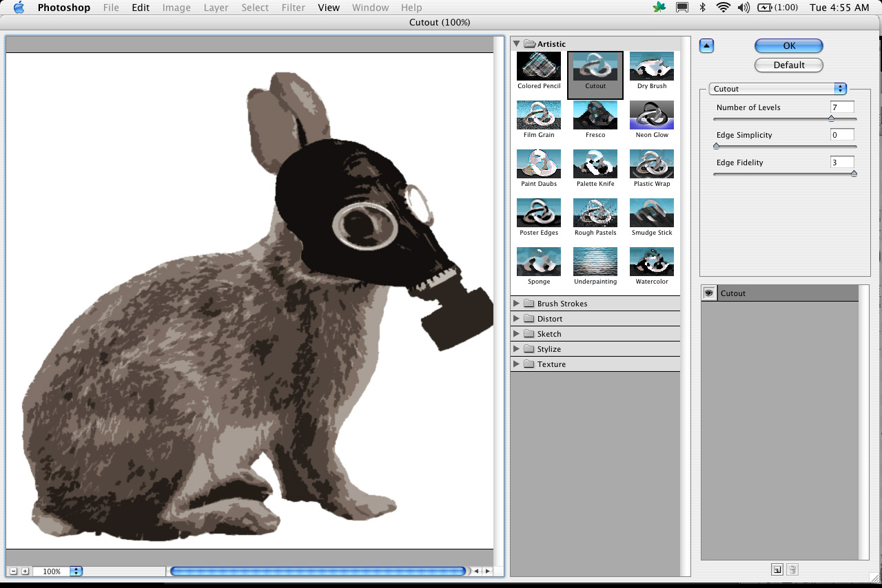Open the Cutout filter selection dropdown
The height and width of the screenshot is (588, 882).
coord(778,89)
